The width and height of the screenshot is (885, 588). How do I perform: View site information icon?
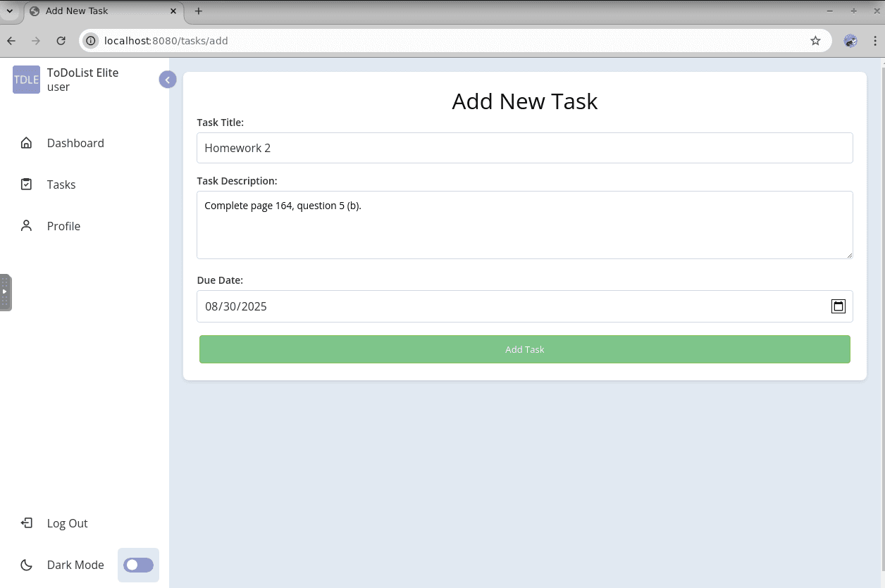[90, 41]
